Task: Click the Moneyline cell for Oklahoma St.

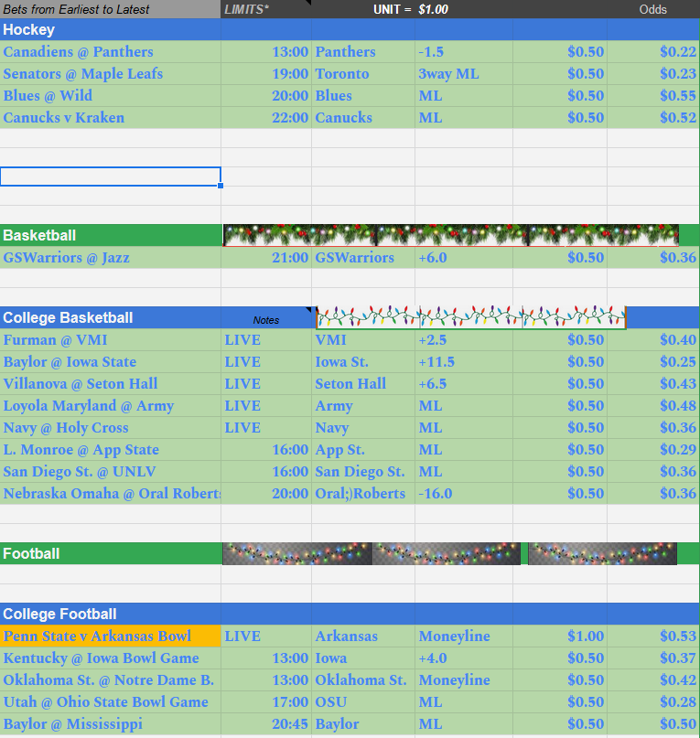Action: [464, 680]
